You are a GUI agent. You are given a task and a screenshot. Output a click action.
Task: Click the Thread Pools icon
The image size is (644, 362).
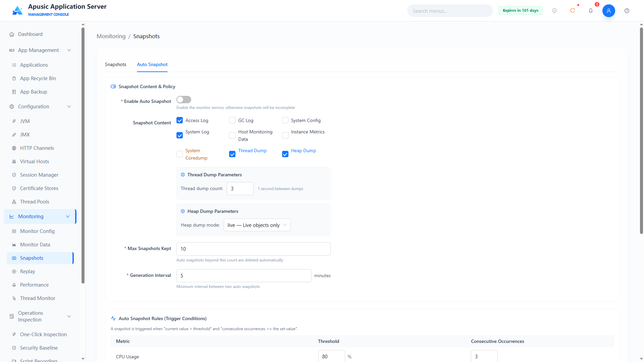[x=14, y=202]
